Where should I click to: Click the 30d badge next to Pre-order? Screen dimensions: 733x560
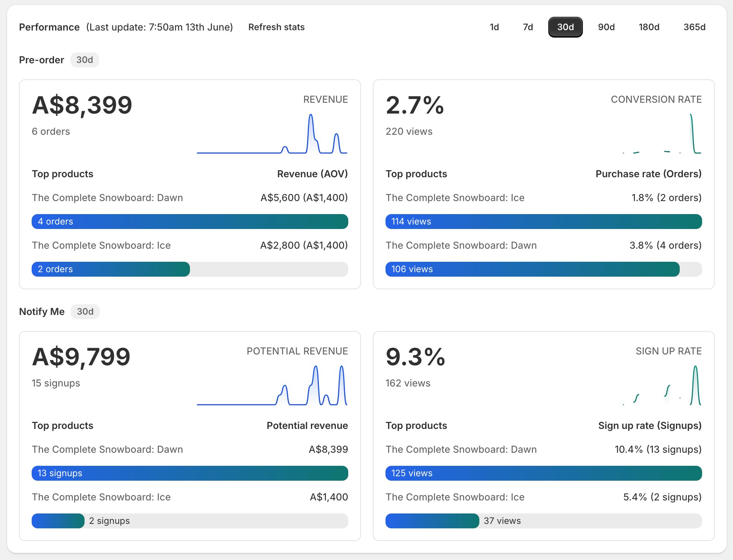click(x=85, y=60)
